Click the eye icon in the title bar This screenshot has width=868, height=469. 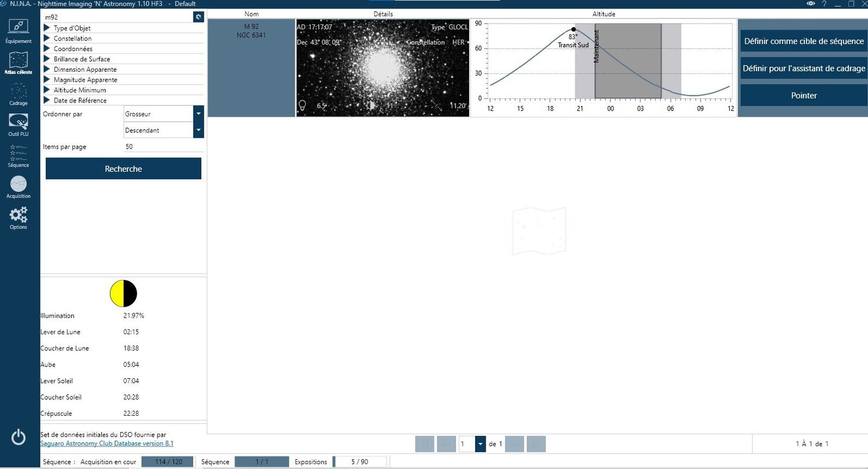[x=811, y=4]
